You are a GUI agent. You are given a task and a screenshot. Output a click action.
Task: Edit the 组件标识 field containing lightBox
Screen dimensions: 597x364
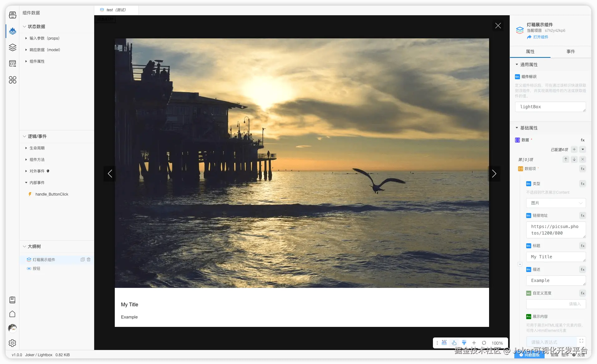(551, 107)
